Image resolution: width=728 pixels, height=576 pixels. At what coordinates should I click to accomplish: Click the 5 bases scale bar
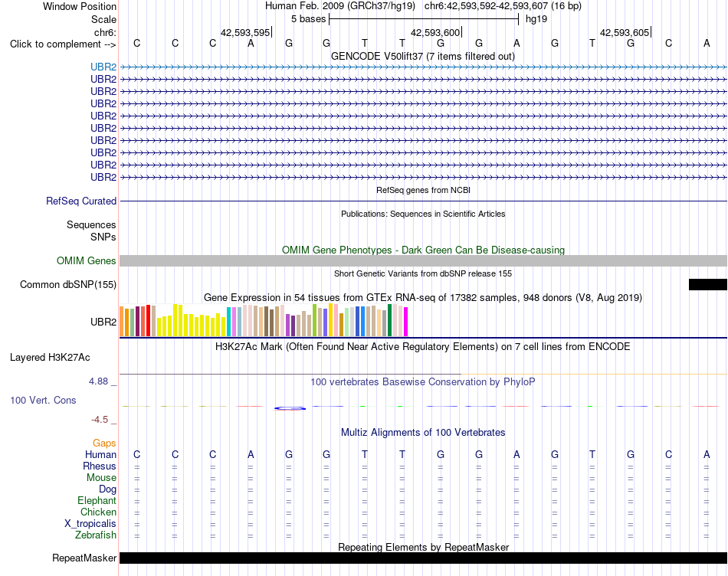coord(424,19)
